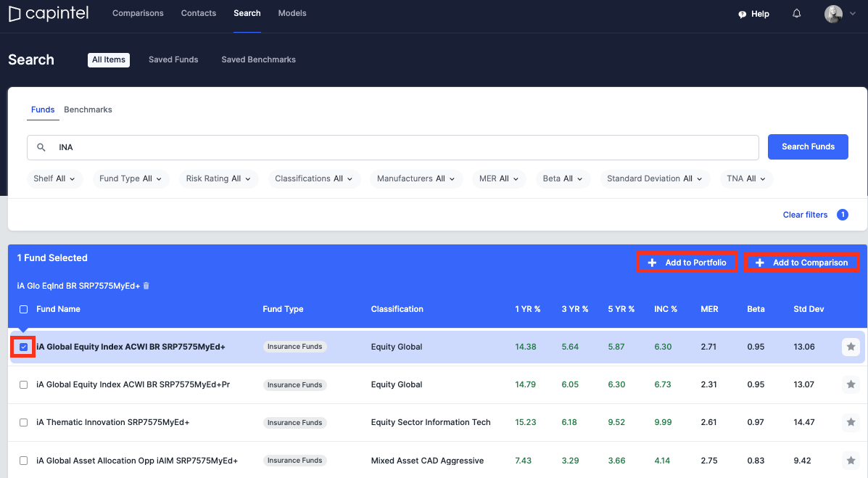Star the iA Thematic Innovation fund

point(851,422)
